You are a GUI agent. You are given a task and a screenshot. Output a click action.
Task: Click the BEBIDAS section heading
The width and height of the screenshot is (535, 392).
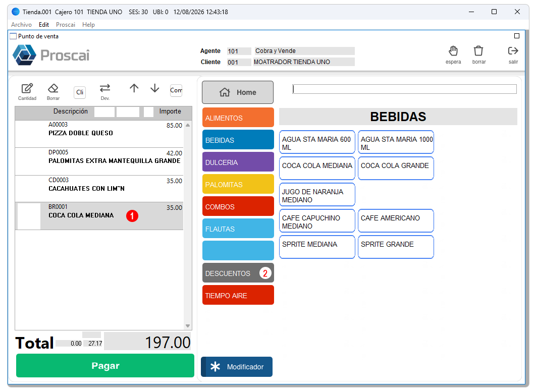click(x=398, y=117)
